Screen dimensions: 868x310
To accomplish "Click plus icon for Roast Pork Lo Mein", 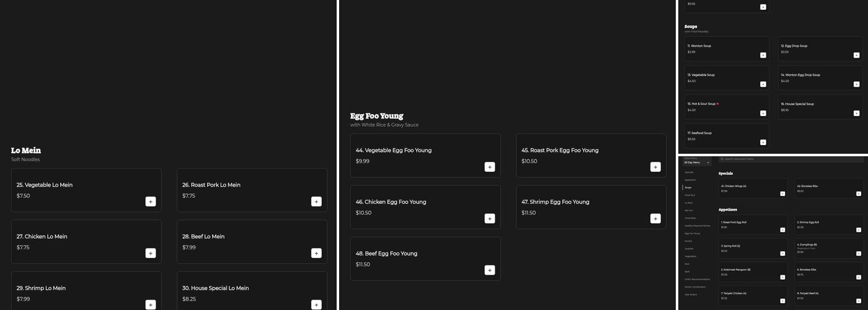I will (316, 201).
